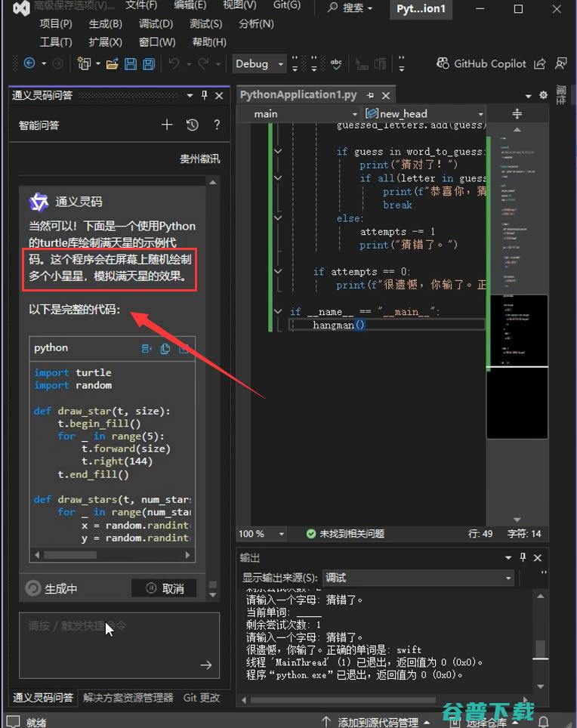The height and width of the screenshot is (728, 577).
Task: Collapse the if __name__ block
Action: click(x=278, y=312)
